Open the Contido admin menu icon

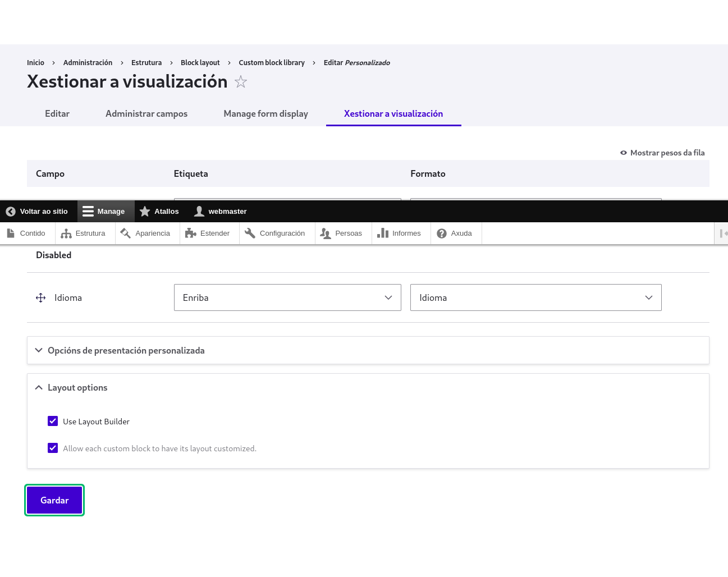click(x=10, y=233)
